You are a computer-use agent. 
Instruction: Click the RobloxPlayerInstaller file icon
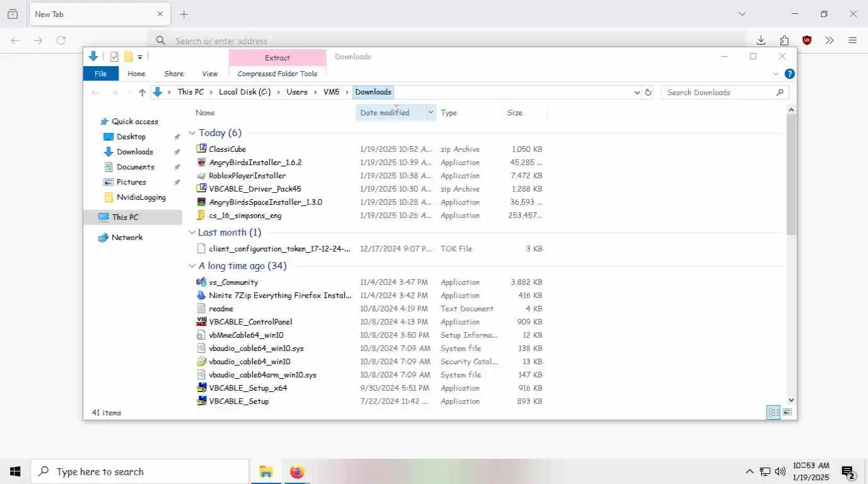pyautogui.click(x=201, y=176)
